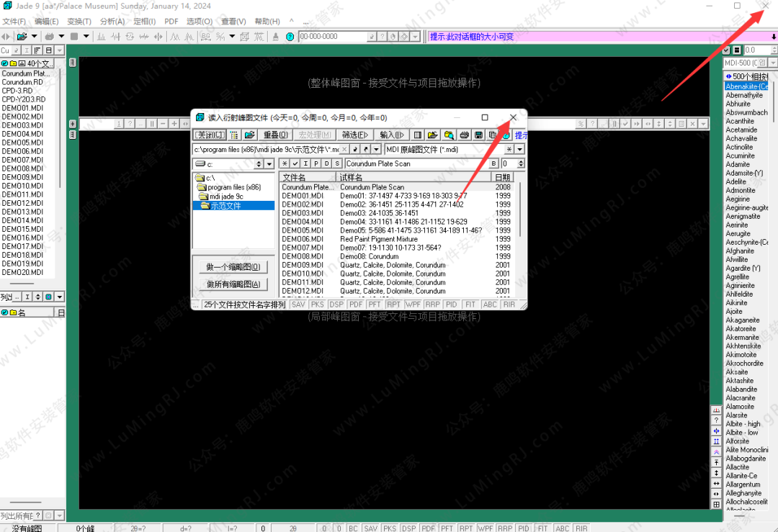
Task: Click the search folder icon in dialog toolbar
Action: (x=449, y=135)
